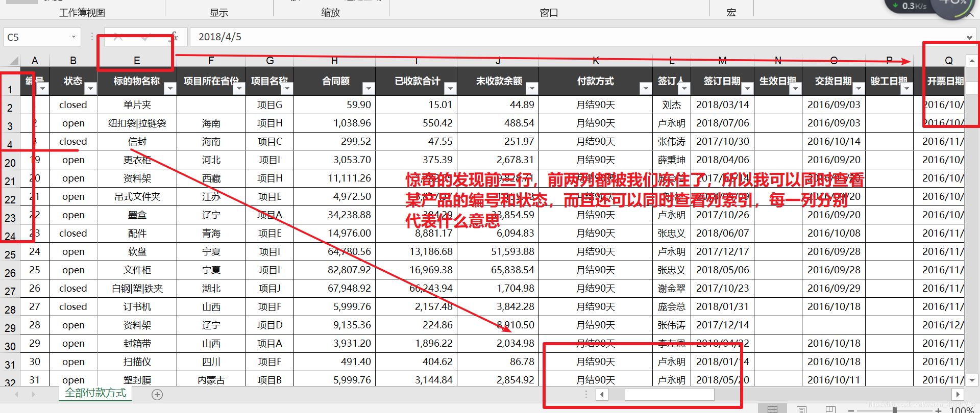980x413 pixels.
Task: Click cell with date 2017/12/17
Action: point(722,251)
